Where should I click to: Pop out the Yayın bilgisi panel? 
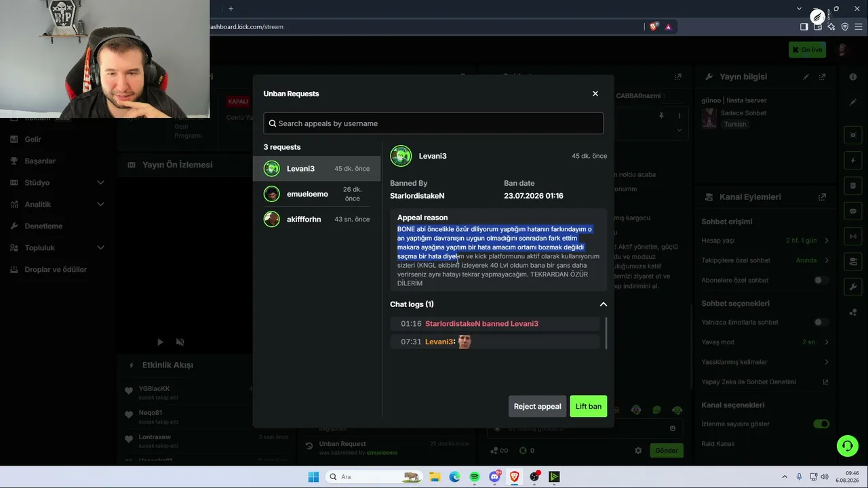click(x=823, y=77)
